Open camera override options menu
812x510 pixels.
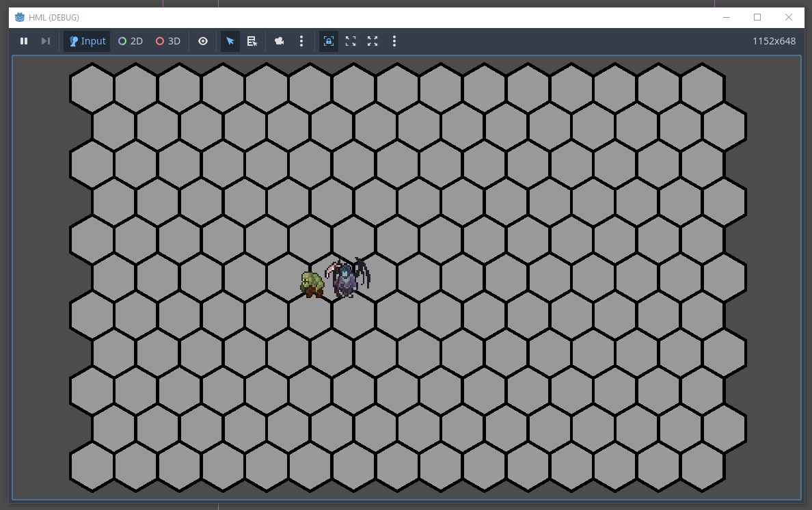coord(301,41)
